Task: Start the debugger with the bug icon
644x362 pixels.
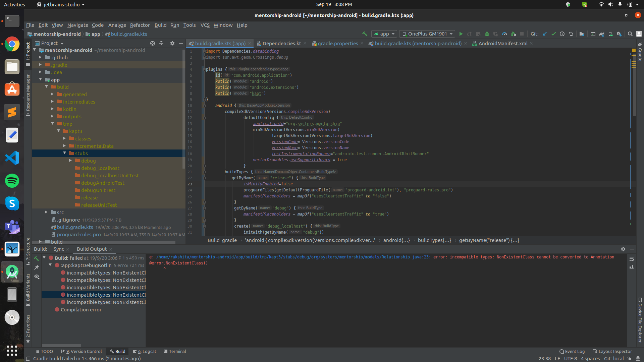Action: 487,34
